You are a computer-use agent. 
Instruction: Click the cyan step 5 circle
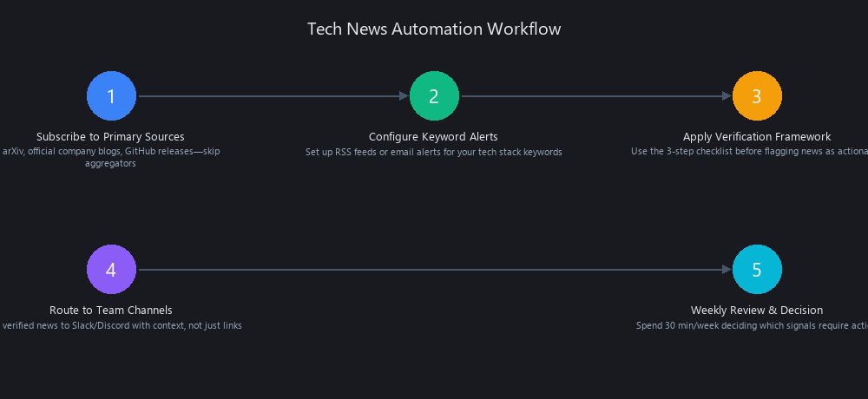pos(757,270)
